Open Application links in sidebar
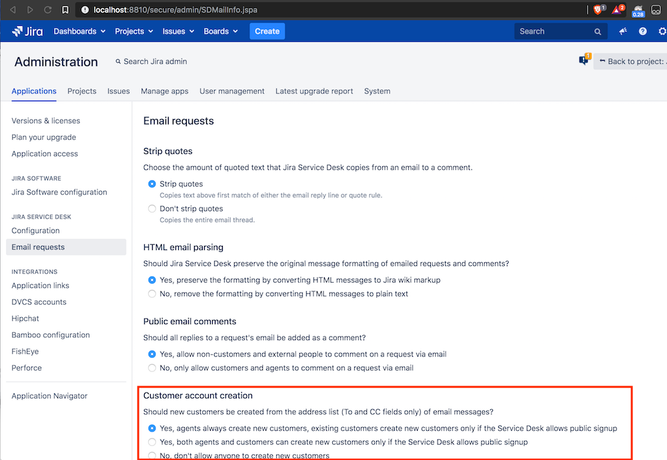This screenshot has height=460, width=667. [40, 286]
